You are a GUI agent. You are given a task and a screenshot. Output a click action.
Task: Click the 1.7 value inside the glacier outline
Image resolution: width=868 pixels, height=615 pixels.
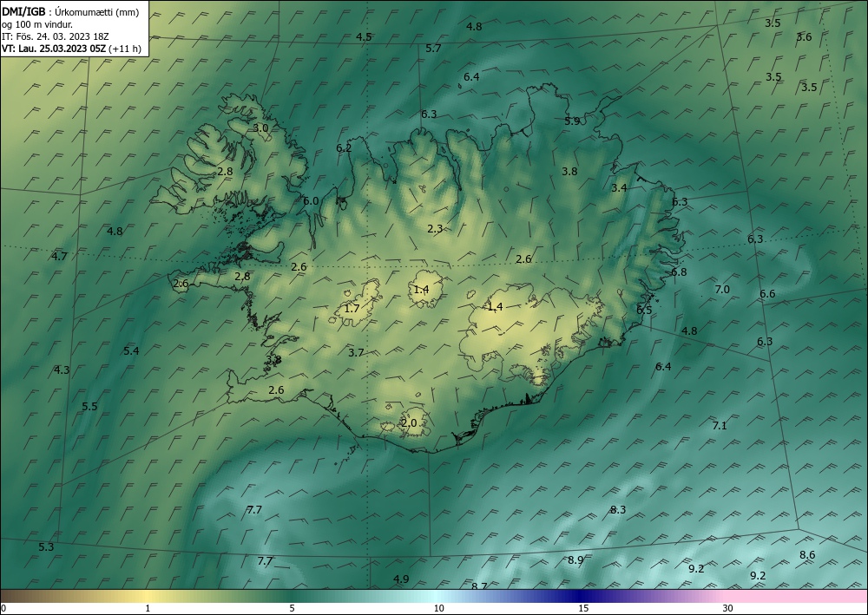click(352, 309)
